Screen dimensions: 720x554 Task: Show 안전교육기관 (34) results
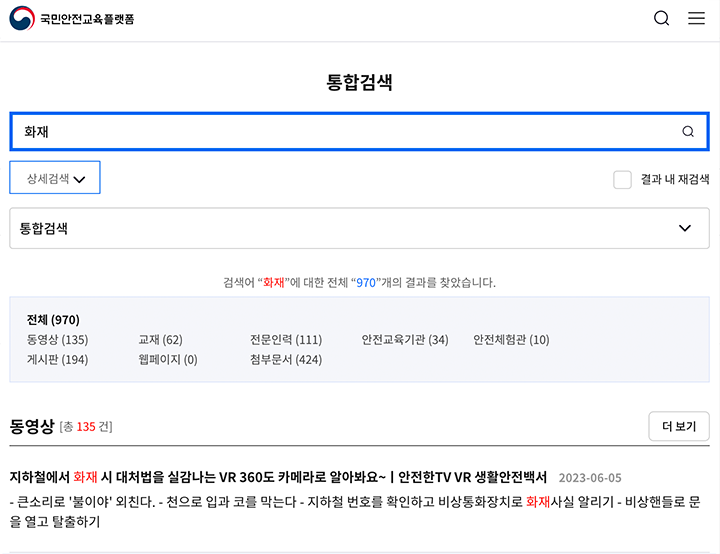point(405,340)
